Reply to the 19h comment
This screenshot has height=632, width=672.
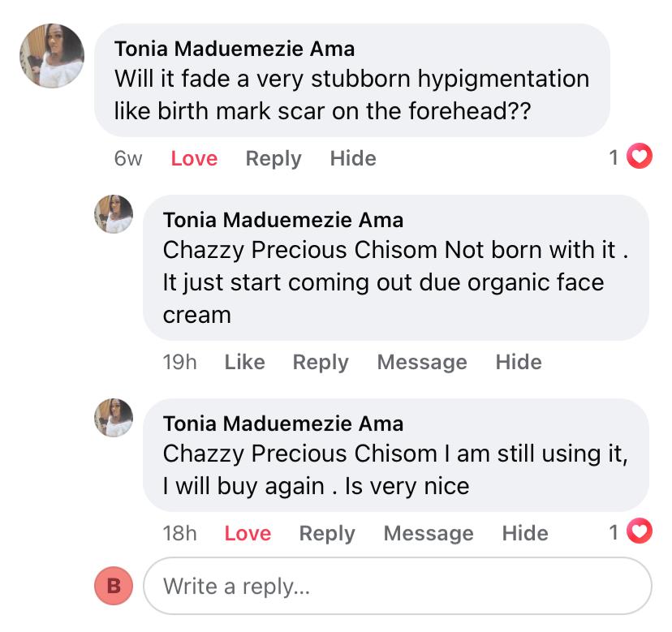pos(321,362)
